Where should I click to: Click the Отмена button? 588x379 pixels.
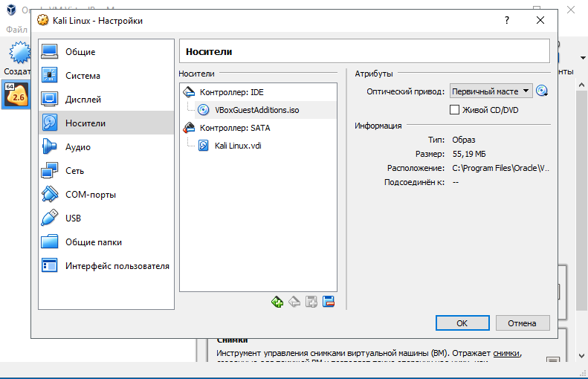click(523, 323)
